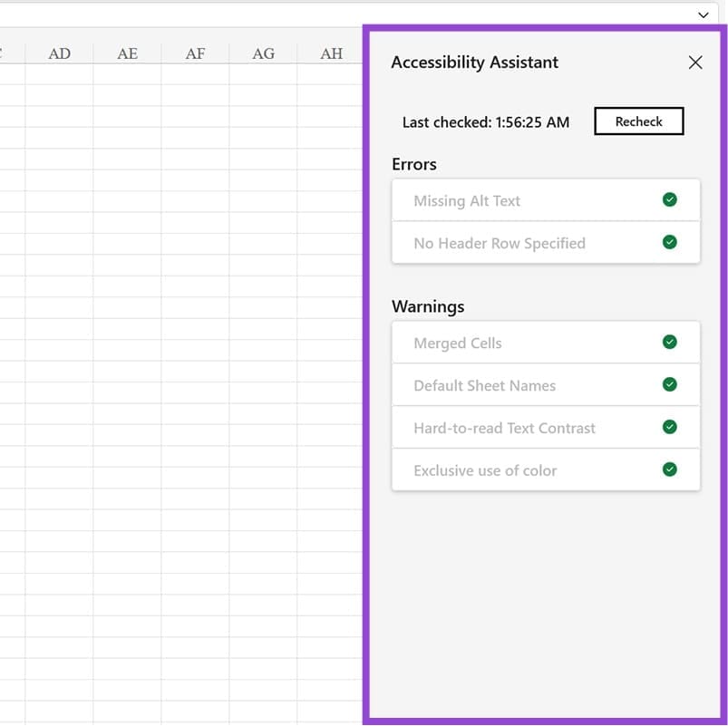Click green checkmark beside Merged Cells
The height and width of the screenshot is (726, 728).
(x=669, y=342)
